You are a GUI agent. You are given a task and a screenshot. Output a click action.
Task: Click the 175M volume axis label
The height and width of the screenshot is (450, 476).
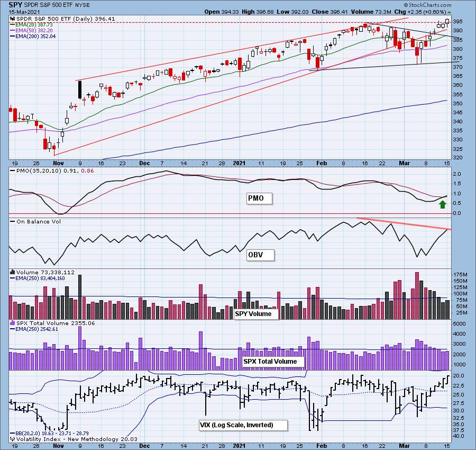click(x=460, y=275)
